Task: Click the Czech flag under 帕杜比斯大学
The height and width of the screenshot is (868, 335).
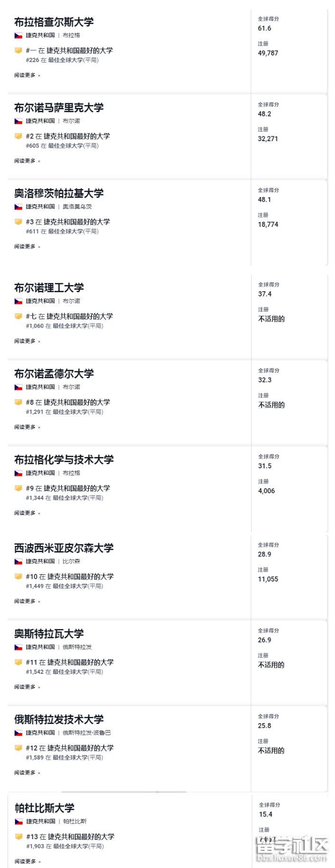Action: click(x=19, y=822)
